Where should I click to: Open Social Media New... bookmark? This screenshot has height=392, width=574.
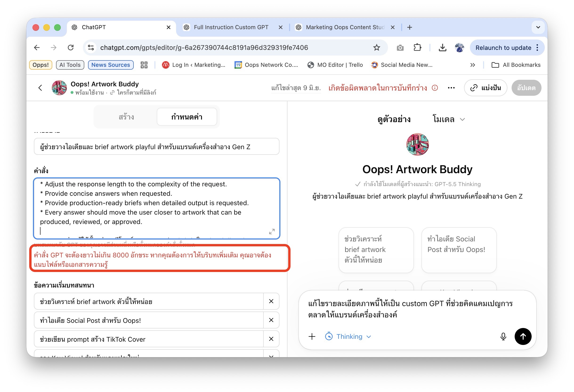pyautogui.click(x=402, y=65)
